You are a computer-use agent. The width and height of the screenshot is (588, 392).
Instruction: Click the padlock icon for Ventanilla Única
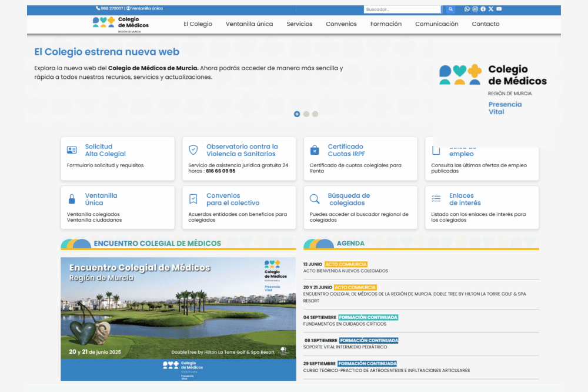[x=72, y=199]
